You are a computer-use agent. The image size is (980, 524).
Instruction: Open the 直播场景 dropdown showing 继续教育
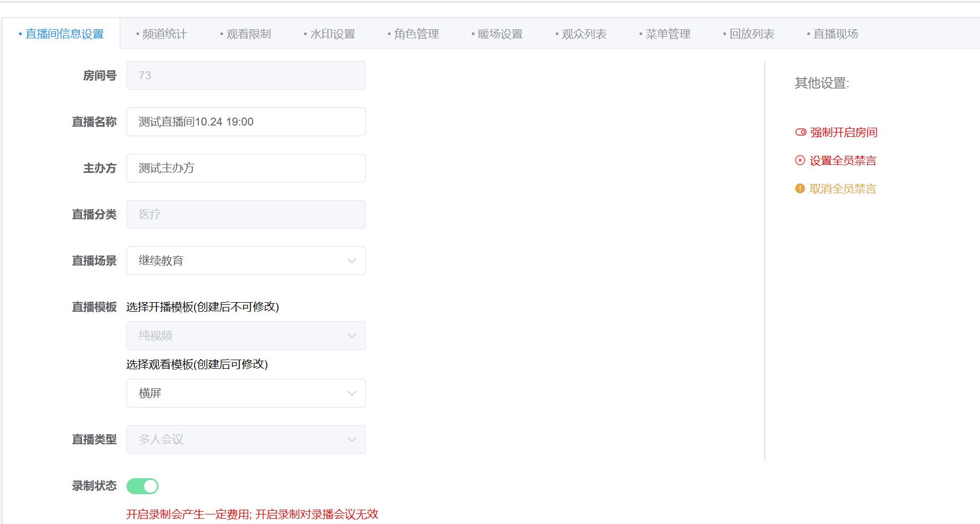point(246,261)
